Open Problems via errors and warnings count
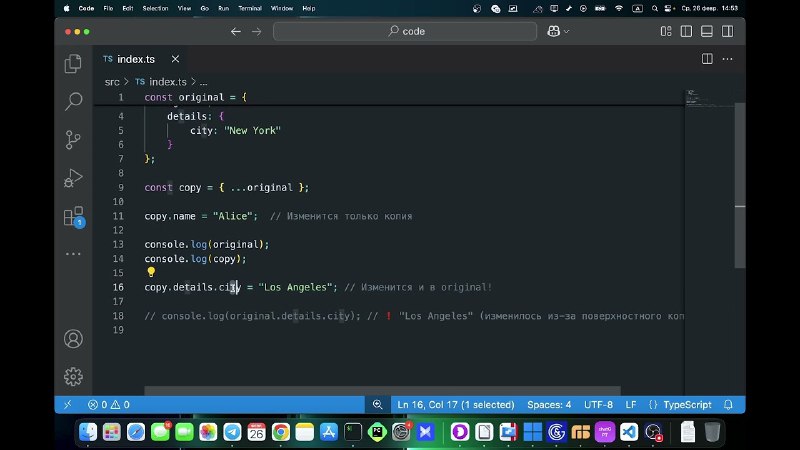800x450 pixels. [x=109, y=405]
